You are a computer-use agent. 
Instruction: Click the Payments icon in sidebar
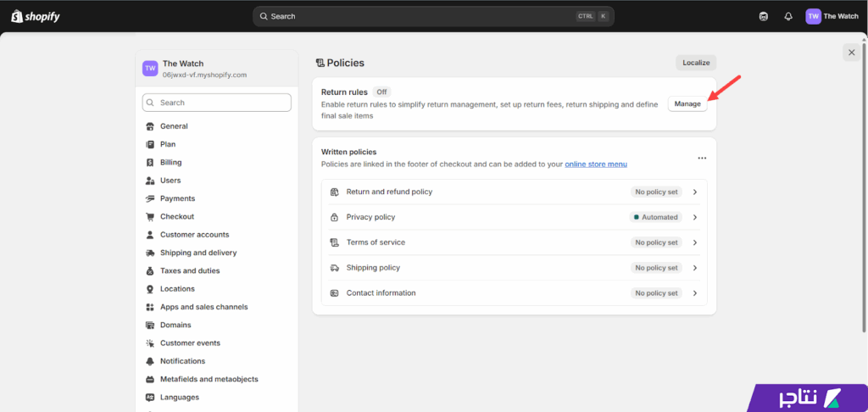pyautogui.click(x=150, y=198)
